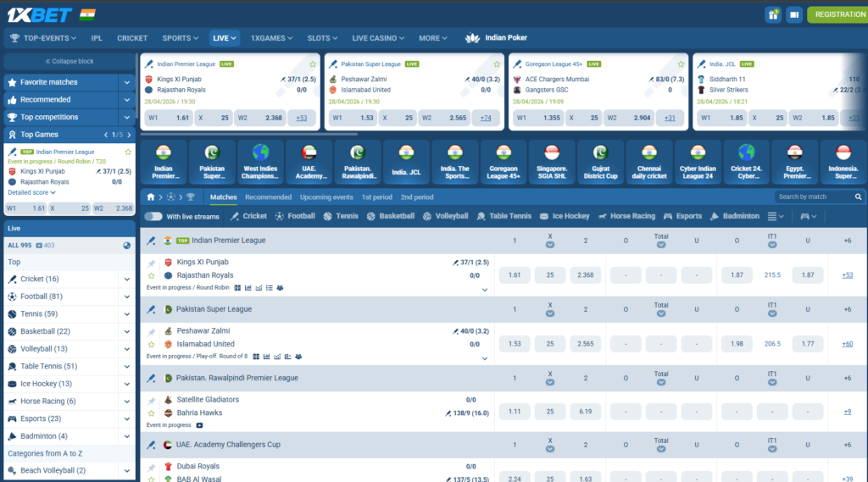Click the globe icon in Live panel
868x482 pixels.
coord(127,246)
